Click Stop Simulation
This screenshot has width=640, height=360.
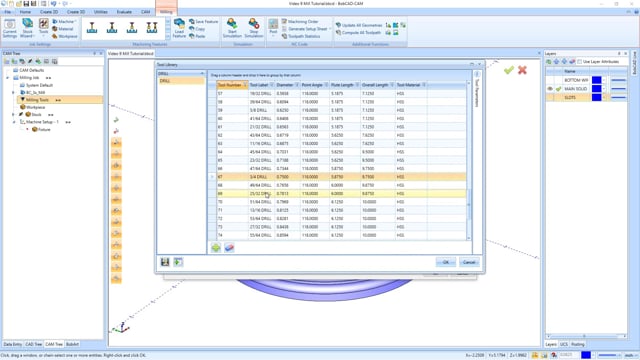pyautogui.click(x=253, y=28)
